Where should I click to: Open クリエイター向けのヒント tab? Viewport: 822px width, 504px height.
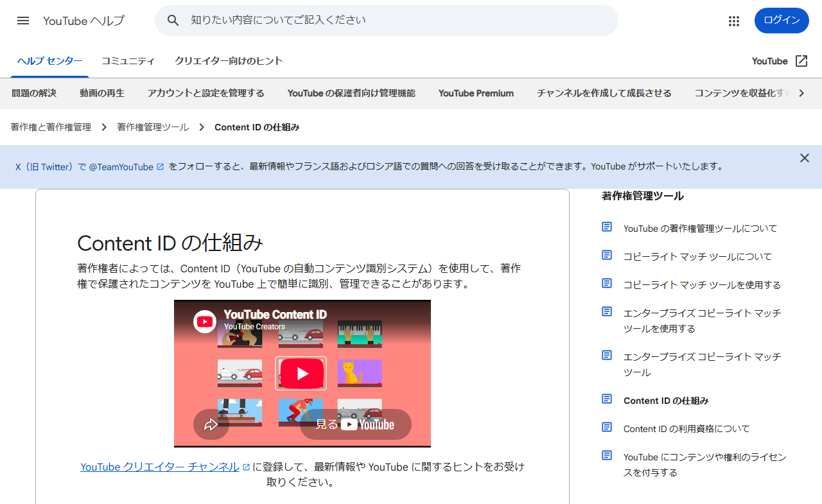pos(229,61)
